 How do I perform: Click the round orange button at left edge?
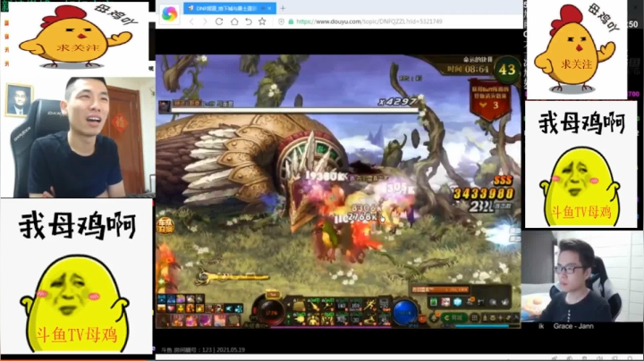click(165, 226)
